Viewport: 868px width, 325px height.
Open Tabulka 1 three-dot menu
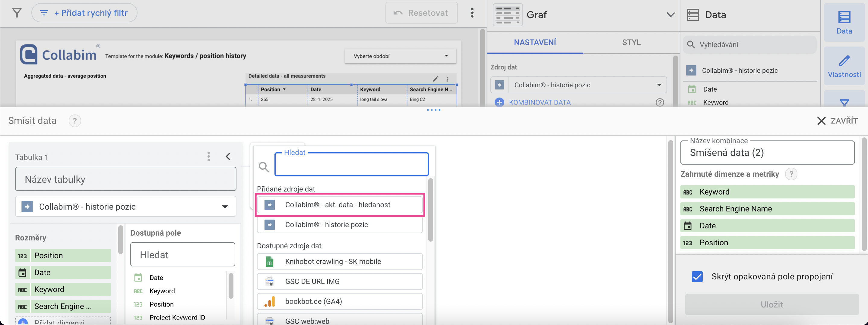click(209, 156)
